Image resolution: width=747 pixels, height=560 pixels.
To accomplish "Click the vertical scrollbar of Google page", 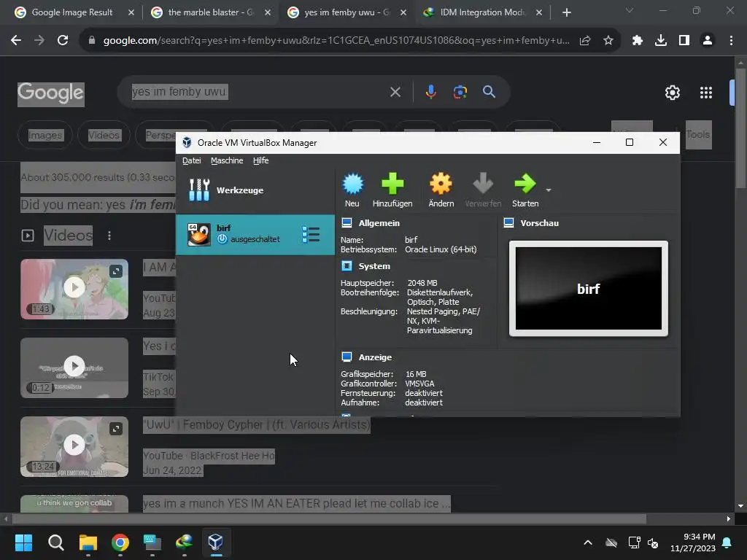I will (x=740, y=127).
